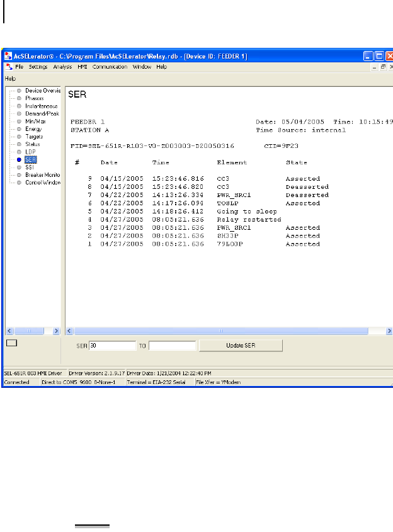
Task: Click the Device Overview bullet icon
Action: pyautogui.click(x=19, y=91)
